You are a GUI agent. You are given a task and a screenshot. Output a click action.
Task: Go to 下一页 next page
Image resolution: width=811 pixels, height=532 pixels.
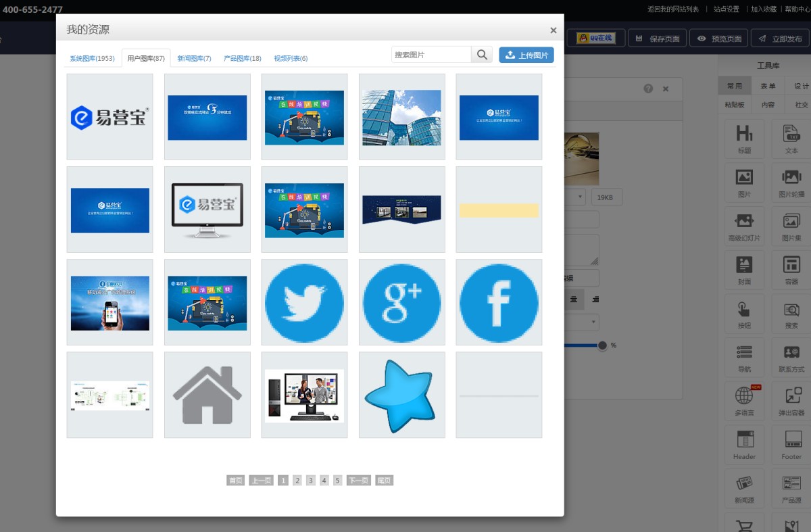tap(359, 481)
